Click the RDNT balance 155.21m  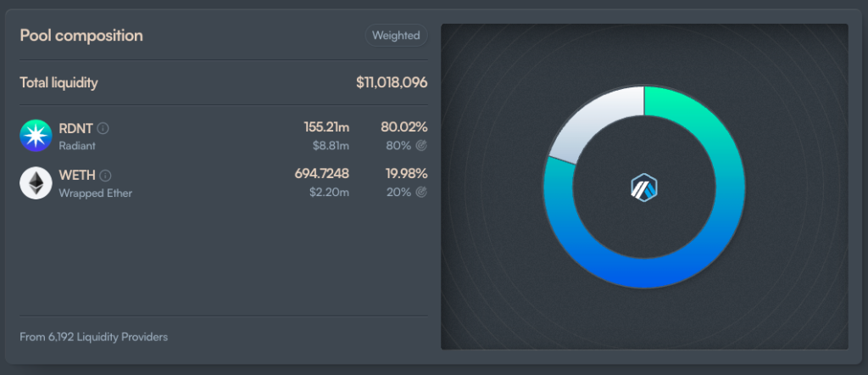click(x=326, y=127)
